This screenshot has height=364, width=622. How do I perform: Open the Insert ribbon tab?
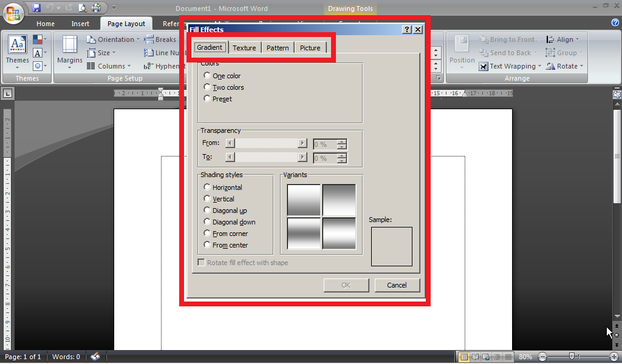click(80, 24)
